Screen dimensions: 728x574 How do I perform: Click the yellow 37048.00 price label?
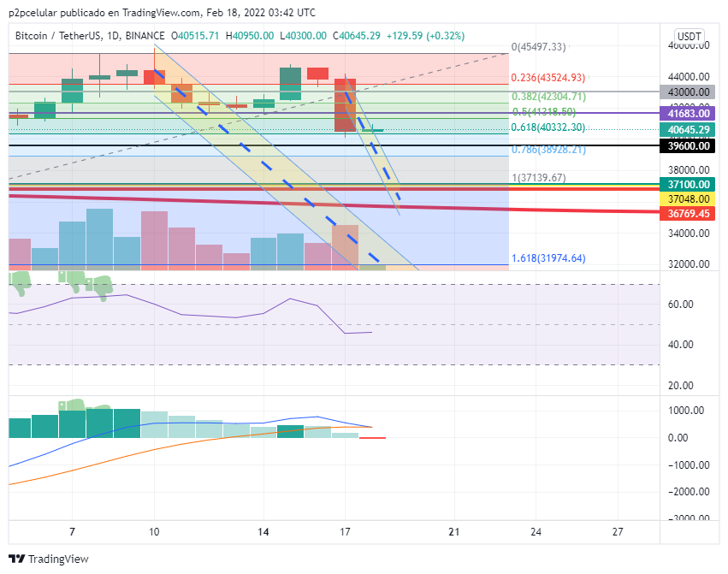(688, 198)
